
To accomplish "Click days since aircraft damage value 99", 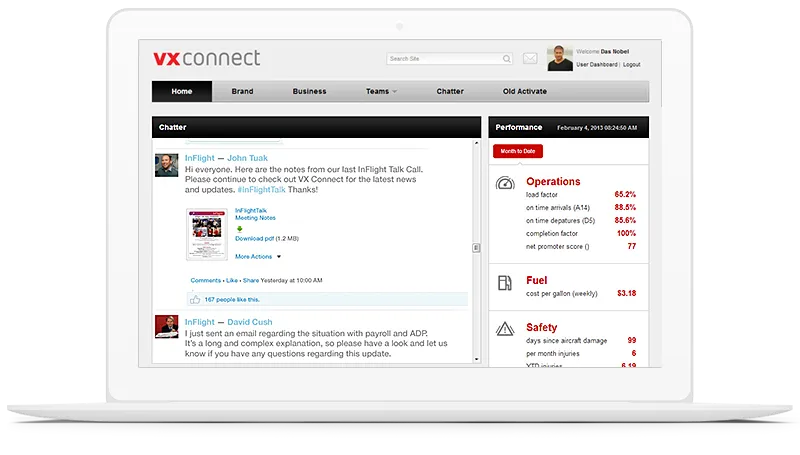I will pyautogui.click(x=632, y=340).
